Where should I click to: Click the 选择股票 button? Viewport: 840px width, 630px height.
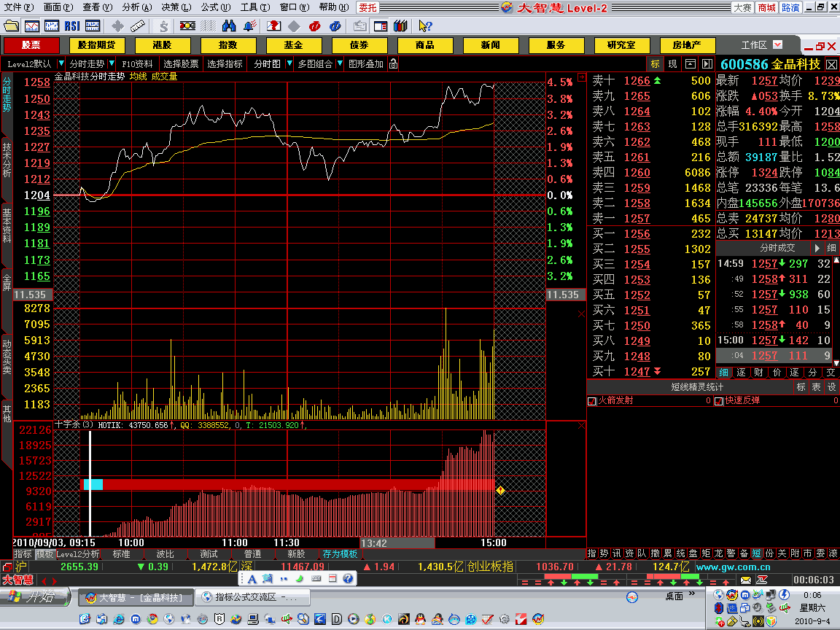[x=181, y=63]
